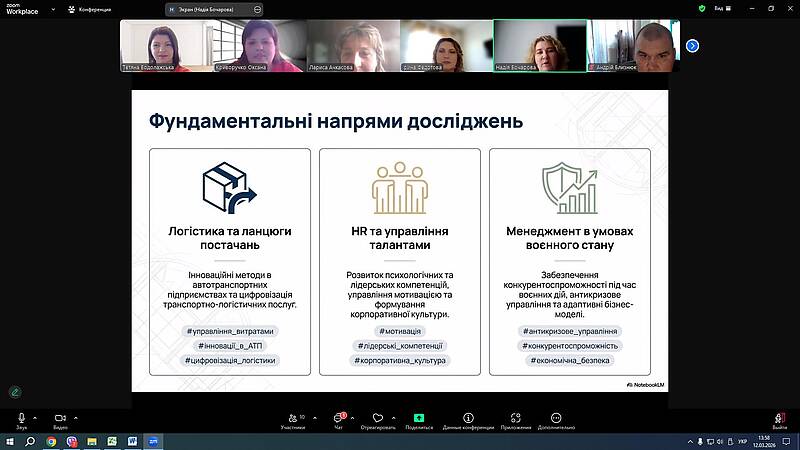Open the Участники participants panel
Screen dimensions: 800x450
(x=292, y=418)
